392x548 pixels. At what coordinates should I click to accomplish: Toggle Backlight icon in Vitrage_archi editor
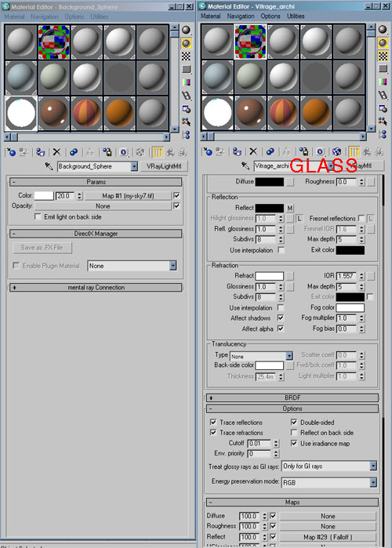click(383, 42)
